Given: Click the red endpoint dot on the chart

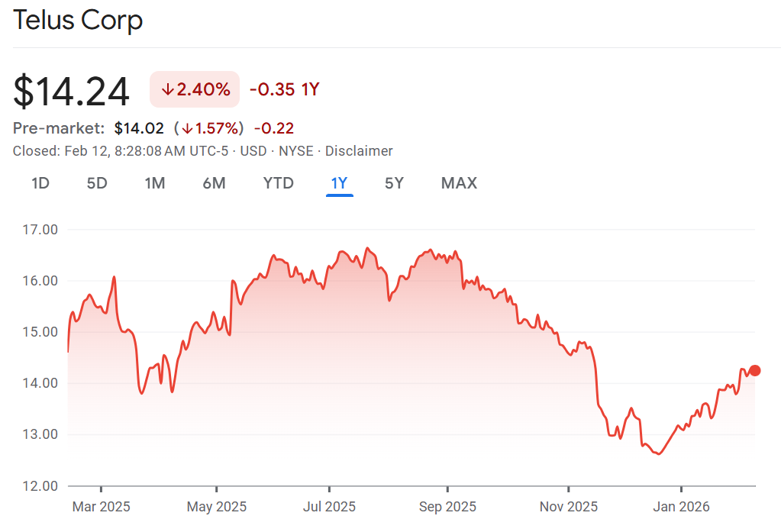Looking at the screenshot, I should click(755, 370).
